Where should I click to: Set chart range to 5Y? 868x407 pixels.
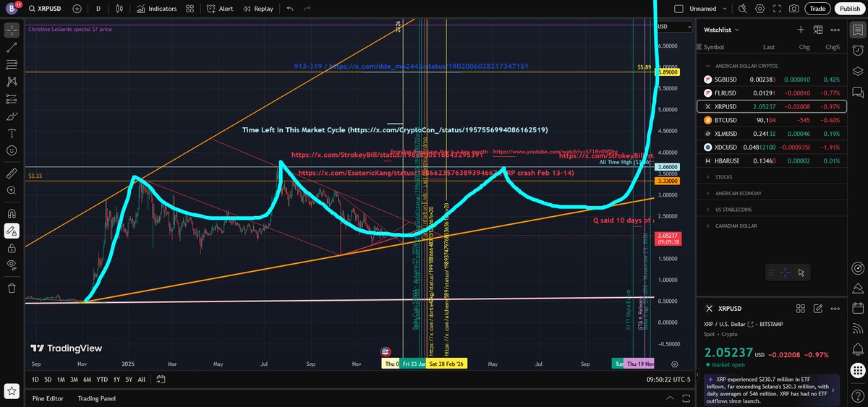point(128,380)
